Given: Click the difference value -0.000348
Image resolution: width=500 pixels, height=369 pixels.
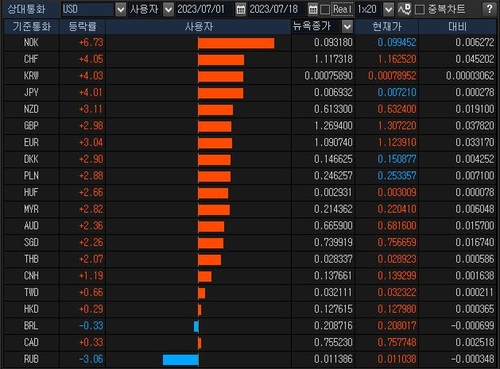Looking at the screenshot, I should coord(473,359).
